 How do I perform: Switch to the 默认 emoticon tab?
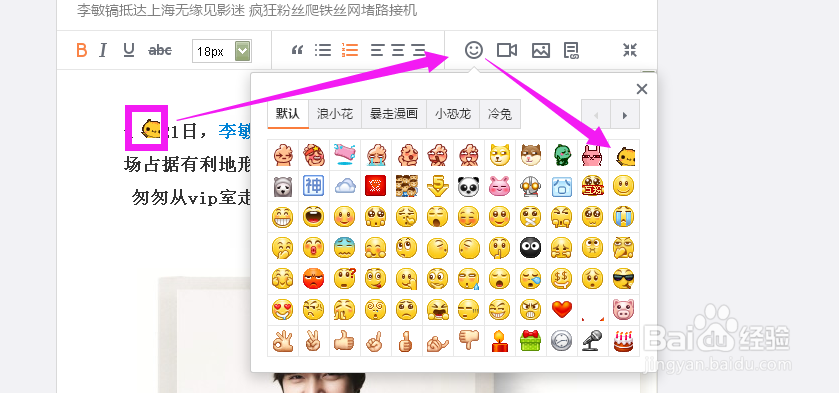point(288,114)
